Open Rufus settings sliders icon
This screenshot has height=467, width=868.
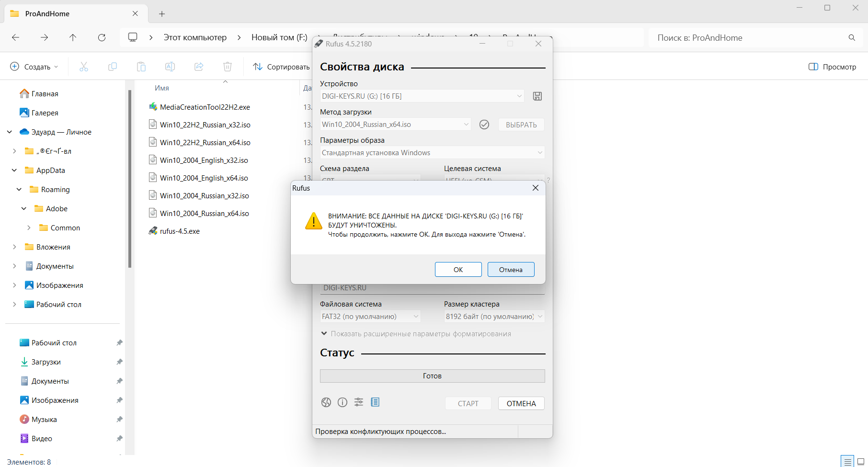[x=359, y=402]
